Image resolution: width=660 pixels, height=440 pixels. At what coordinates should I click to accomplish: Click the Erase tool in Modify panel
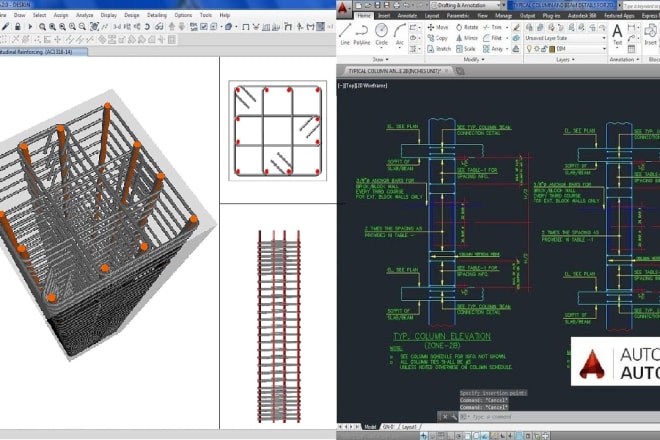pos(516,27)
